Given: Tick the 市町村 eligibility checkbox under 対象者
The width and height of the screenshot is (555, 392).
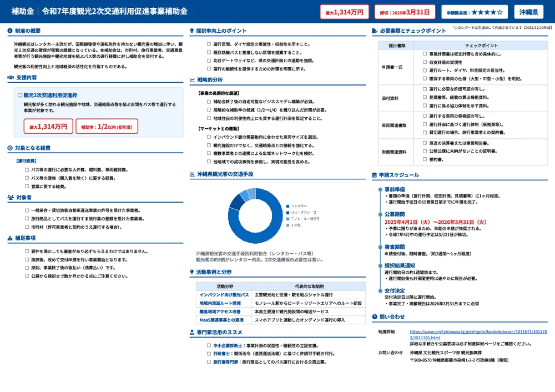Looking at the screenshot, I should (26, 227).
